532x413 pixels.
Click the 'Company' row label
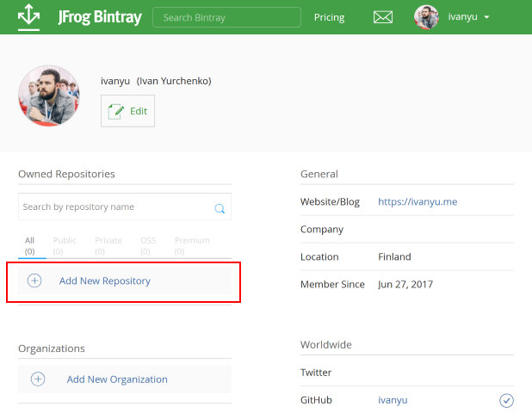coord(322,230)
